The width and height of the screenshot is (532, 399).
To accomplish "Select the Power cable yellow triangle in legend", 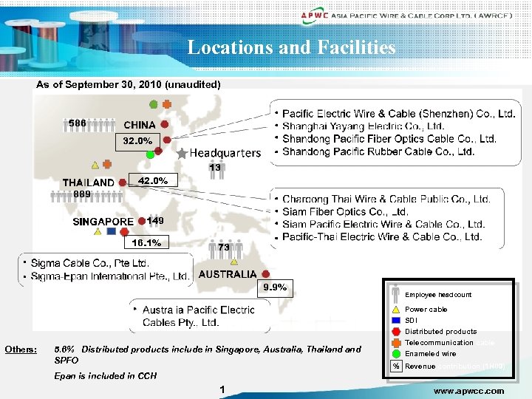I will (396, 310).
